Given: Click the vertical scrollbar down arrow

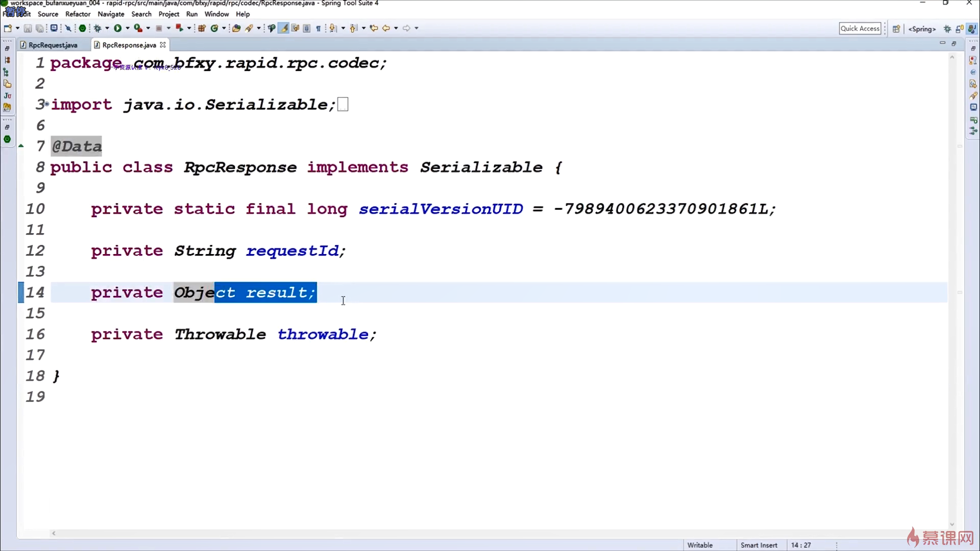Looking at the screenshot, I should 952,524.
